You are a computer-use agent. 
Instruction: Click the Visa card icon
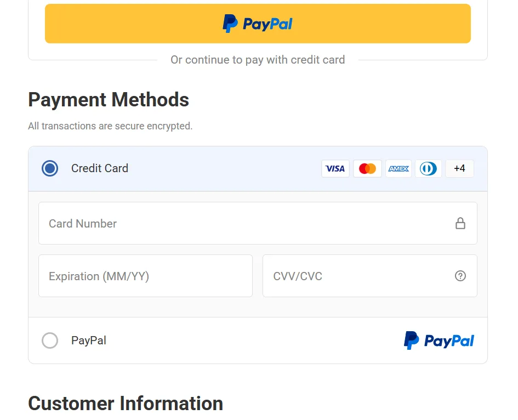point(335,168)
